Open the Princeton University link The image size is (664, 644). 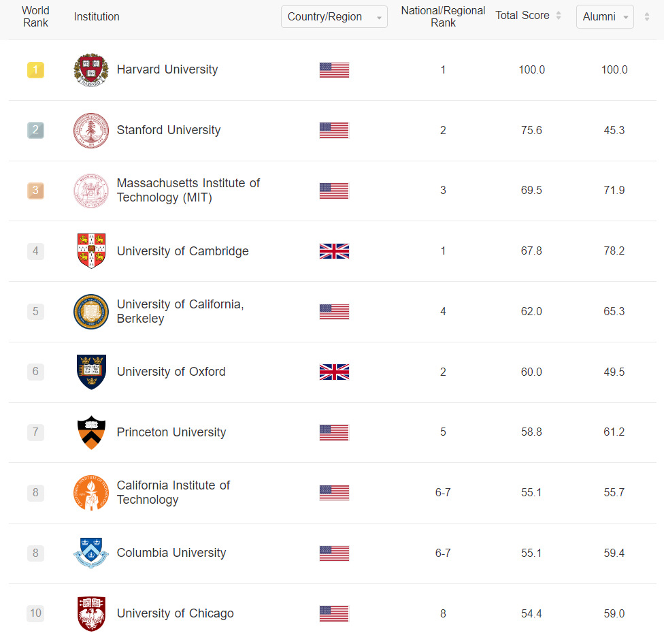[171, 432]
